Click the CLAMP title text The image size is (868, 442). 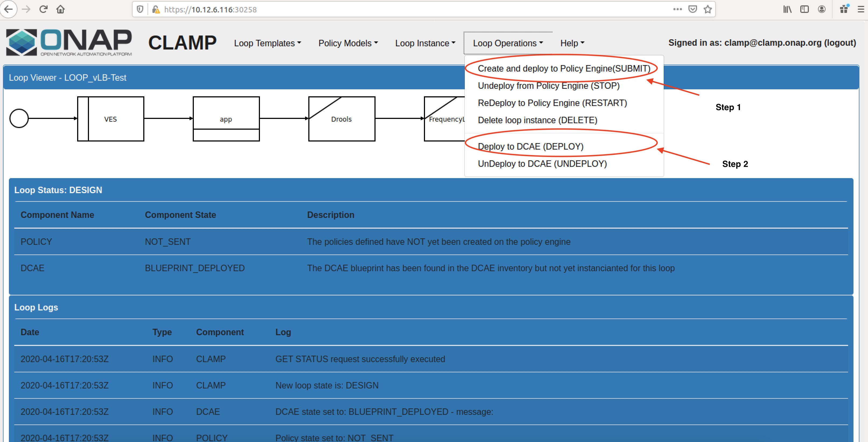coord(182,43)
